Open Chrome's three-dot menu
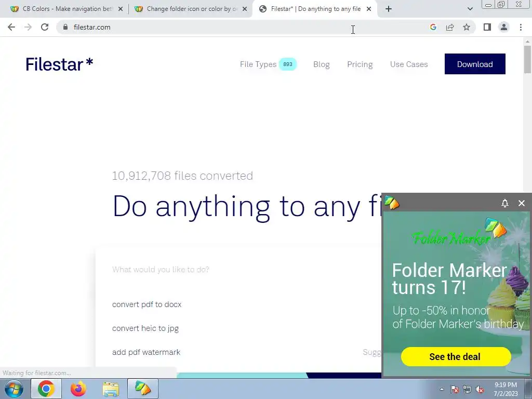Image resolution: width=532 pixels, height=399 pixels. [521, 27]
